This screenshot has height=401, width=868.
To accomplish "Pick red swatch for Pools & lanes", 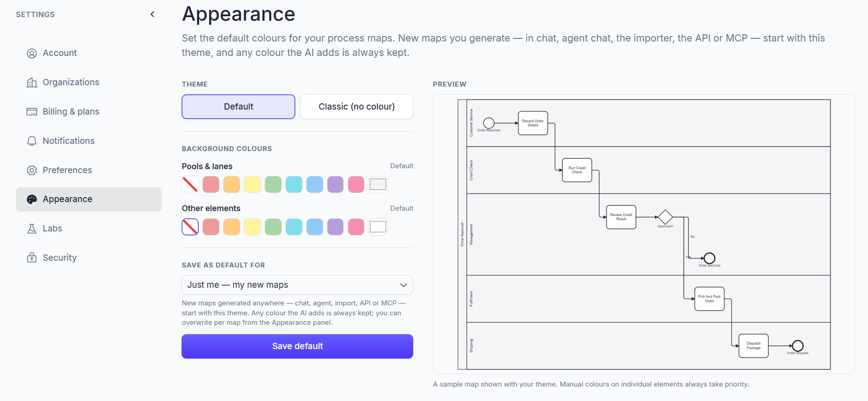I will pyautogui.click(x=211, y=184).
